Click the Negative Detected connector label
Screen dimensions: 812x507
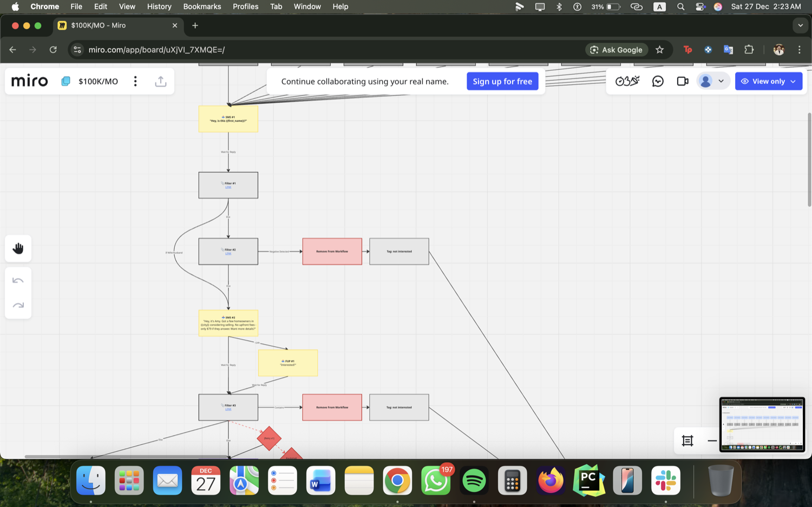[x=279, y=252]
